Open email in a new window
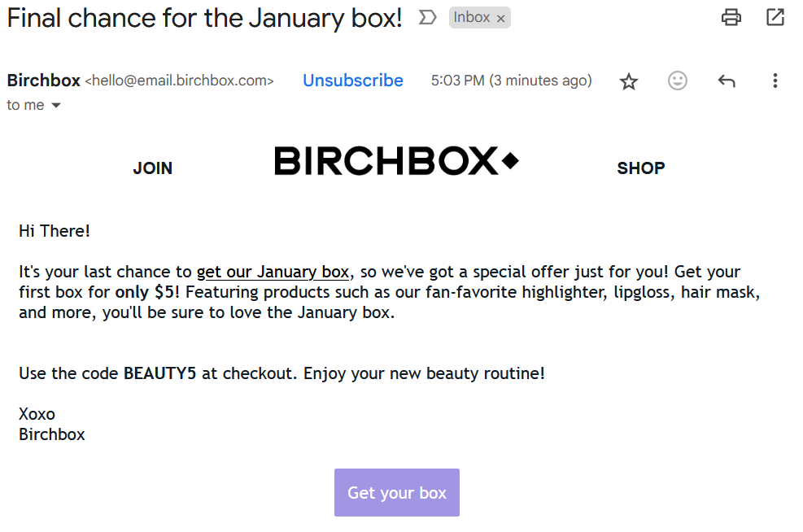The width and height of the screenshot is (803, 532). pyautogui.click(x=775, y=16)
